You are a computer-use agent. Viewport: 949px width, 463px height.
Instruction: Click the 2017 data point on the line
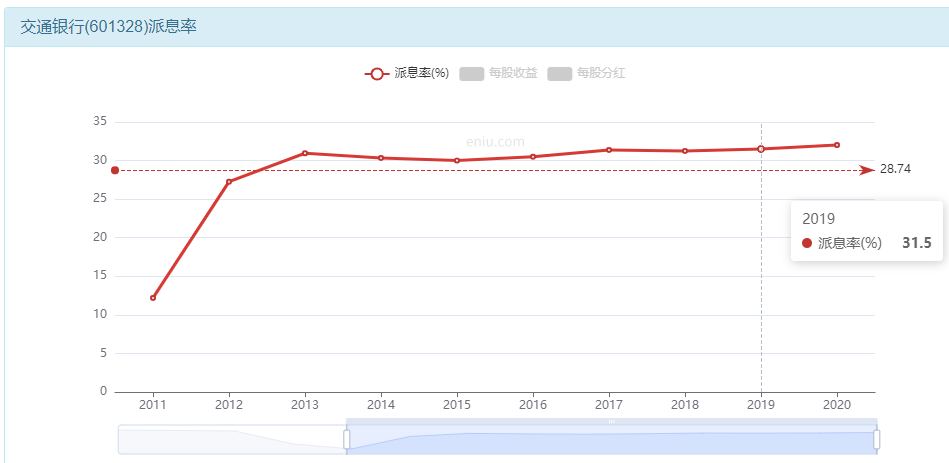click(609, 149)
